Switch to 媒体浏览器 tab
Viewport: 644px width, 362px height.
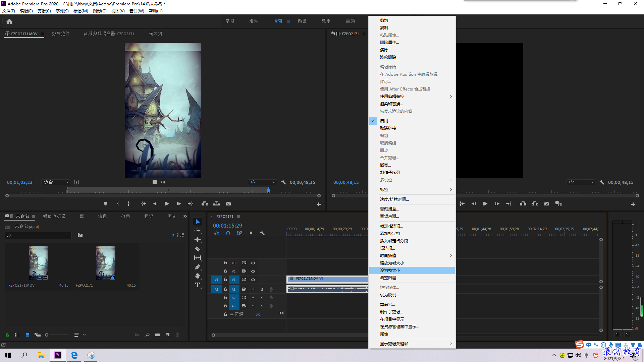[54, 217]
